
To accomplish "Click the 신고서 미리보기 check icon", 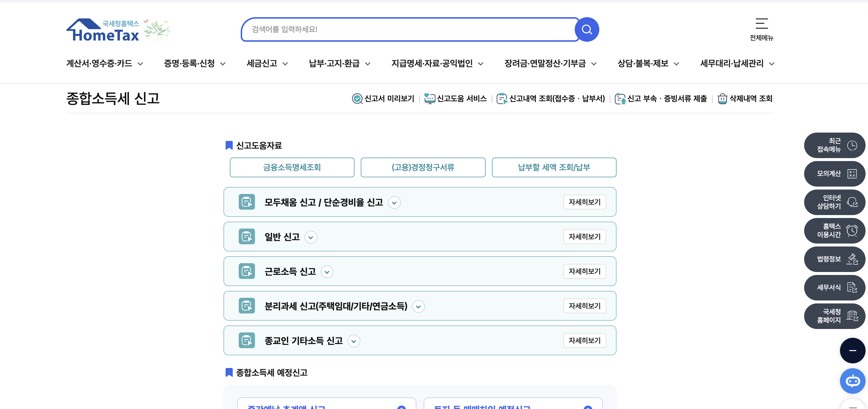I will pos(357,99).
